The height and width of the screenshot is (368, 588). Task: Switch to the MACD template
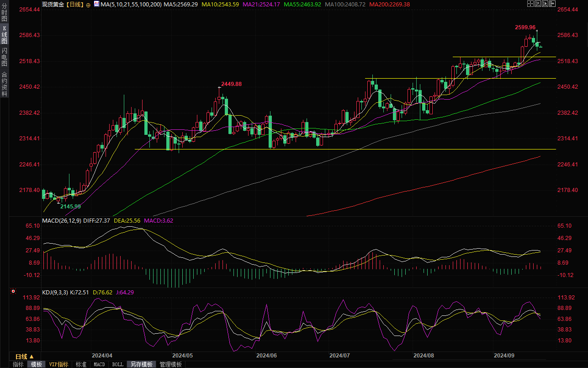(x=99, y=364)
